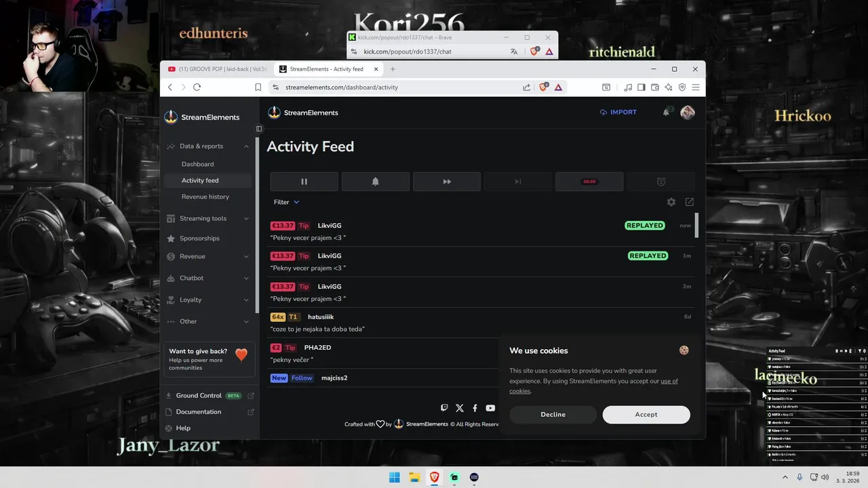Open the music playlist icon in toolbar
Image resolution: width=868 pixels, height=488 pixels.
click(628, 87)
